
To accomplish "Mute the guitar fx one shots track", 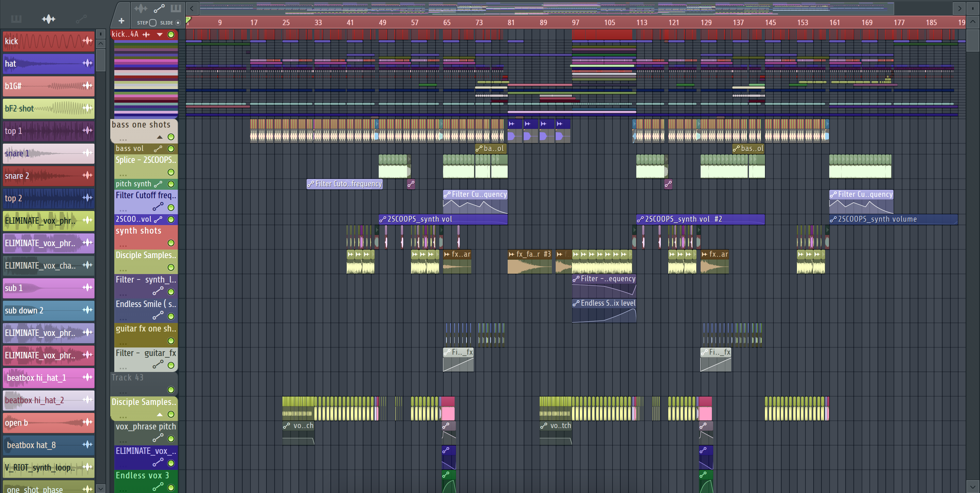I will coord(171,341).
